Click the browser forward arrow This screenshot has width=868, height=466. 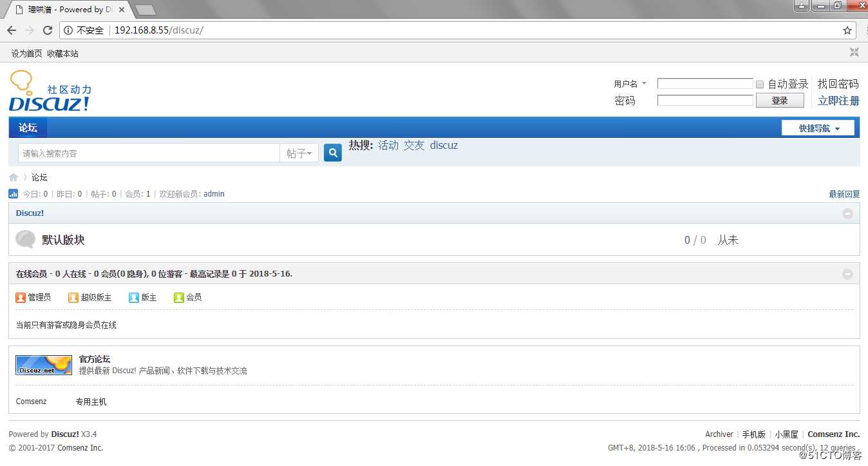coord(30,30)
